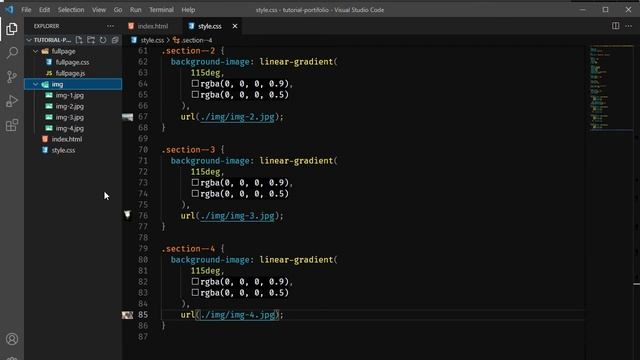Open fullpage.js in the file tree

click(x=70, y=73)
